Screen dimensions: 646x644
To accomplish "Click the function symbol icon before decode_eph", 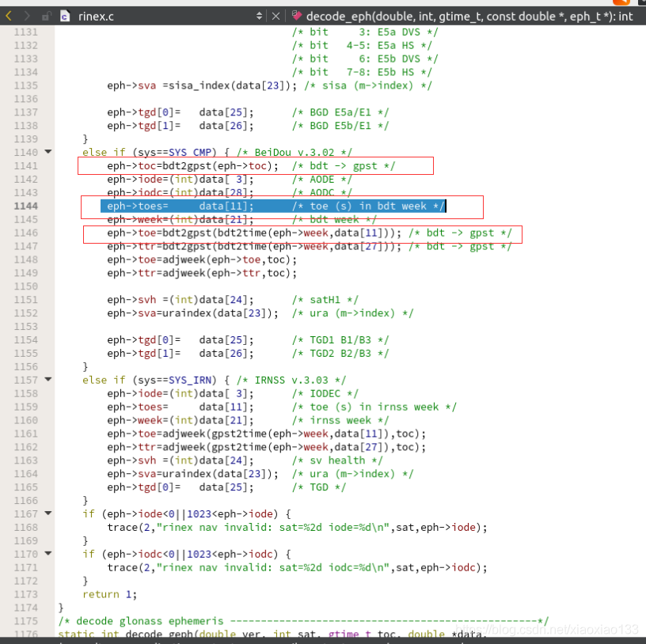I will (297, 16).
